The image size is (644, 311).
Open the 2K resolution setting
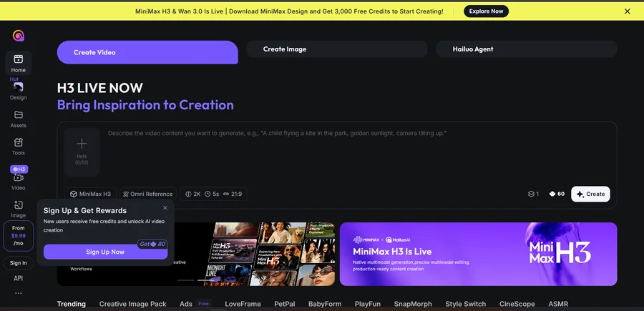[x=193, y=194]
